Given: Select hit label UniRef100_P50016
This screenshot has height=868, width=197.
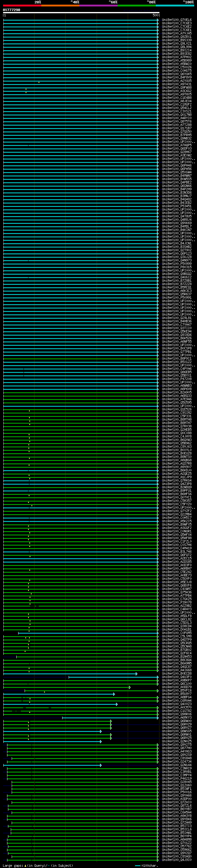Looking at the screenshot, I should 177,792.
